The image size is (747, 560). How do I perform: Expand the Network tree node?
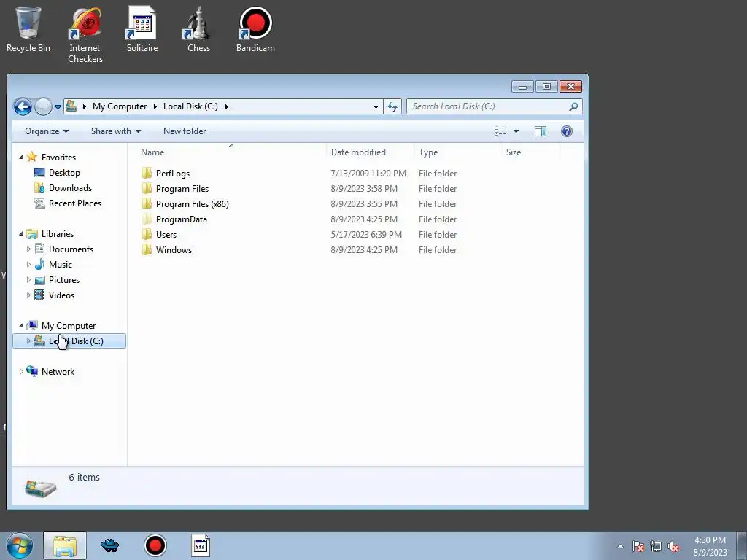21,371
